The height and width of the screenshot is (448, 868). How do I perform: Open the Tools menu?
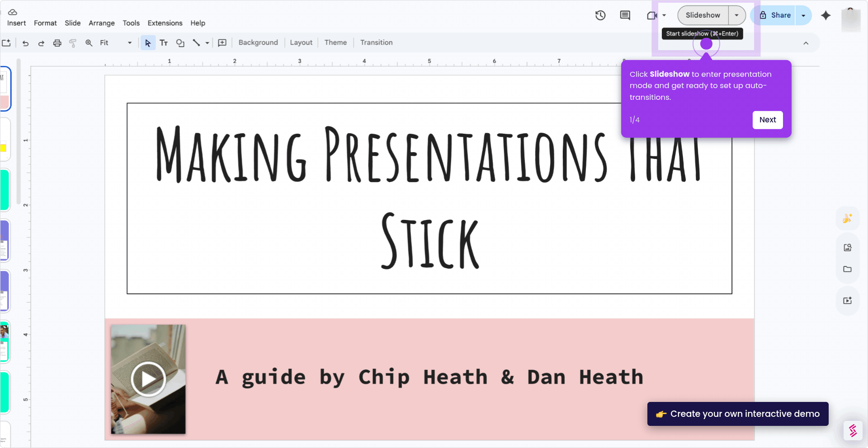[131, 23]
